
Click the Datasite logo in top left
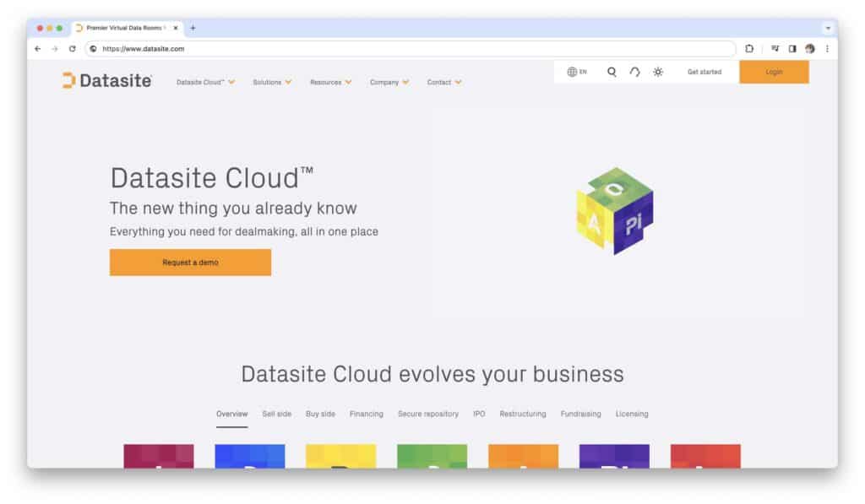[x=105, y=82]
